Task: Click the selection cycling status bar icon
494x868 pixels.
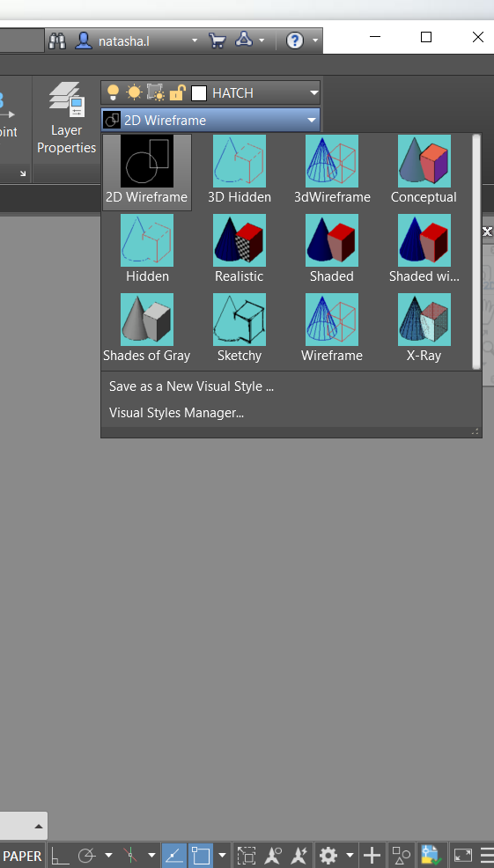Action: (246, 856)
